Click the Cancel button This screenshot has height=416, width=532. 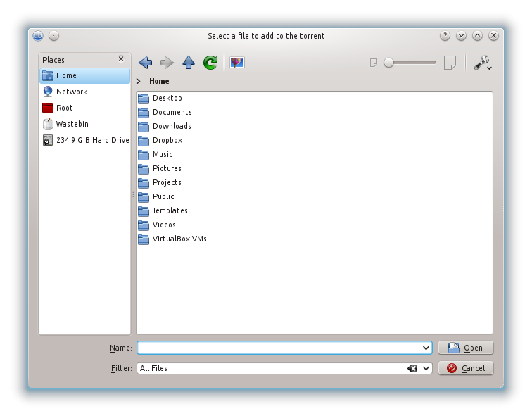(465, 368)
